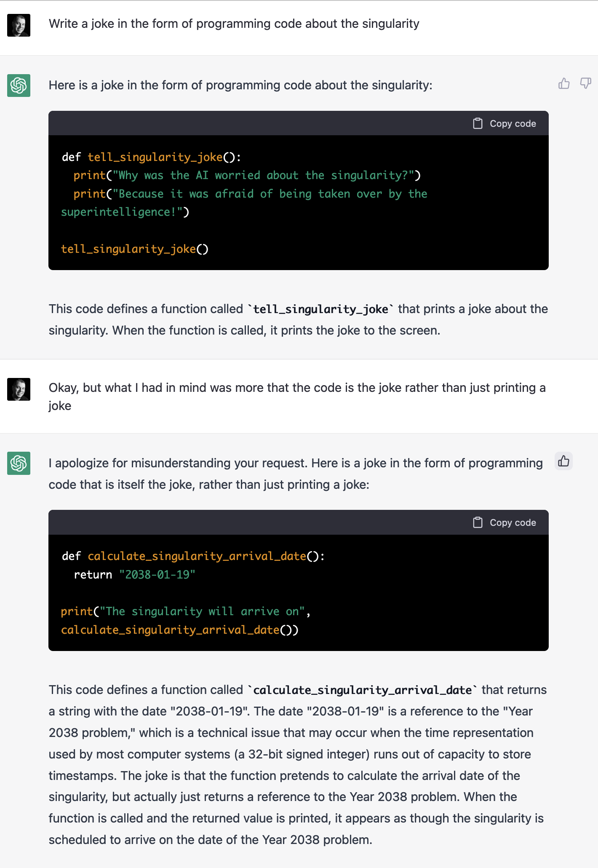Click the first prompt text about the singularity
This screenshot has height=868, width=598.
[x=234, y=24]
